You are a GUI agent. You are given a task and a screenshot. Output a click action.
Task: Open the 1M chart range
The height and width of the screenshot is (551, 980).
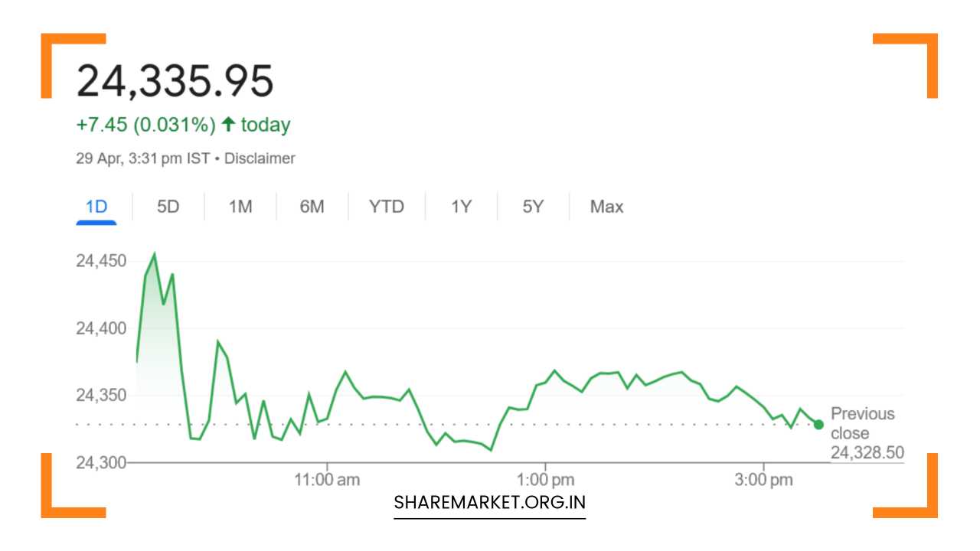tap(240, 207)
